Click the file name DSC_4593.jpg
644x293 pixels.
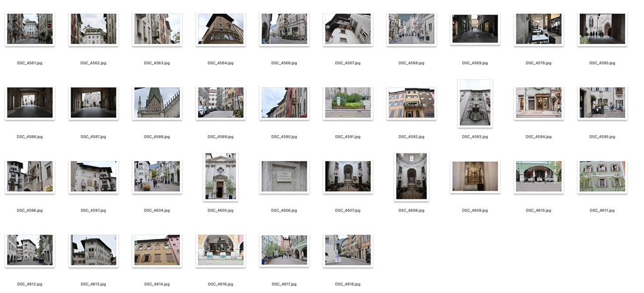point(475,136)
